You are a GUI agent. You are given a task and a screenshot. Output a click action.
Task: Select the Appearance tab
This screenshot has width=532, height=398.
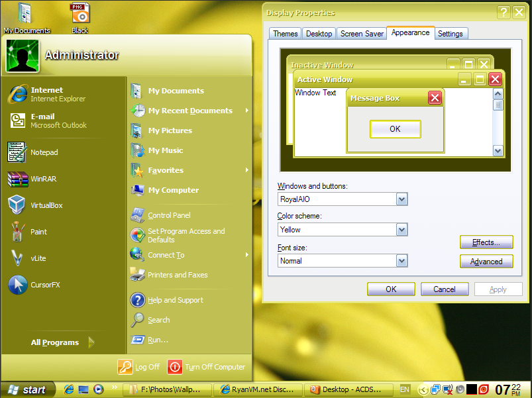click(411, 32)
